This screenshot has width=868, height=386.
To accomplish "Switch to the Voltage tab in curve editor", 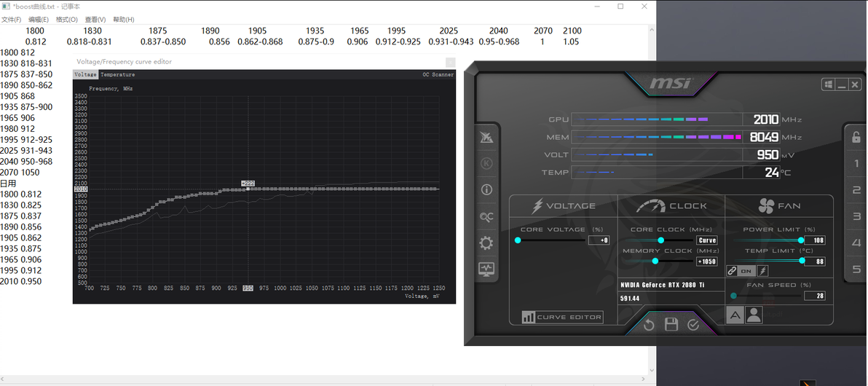I will [86, 74].
